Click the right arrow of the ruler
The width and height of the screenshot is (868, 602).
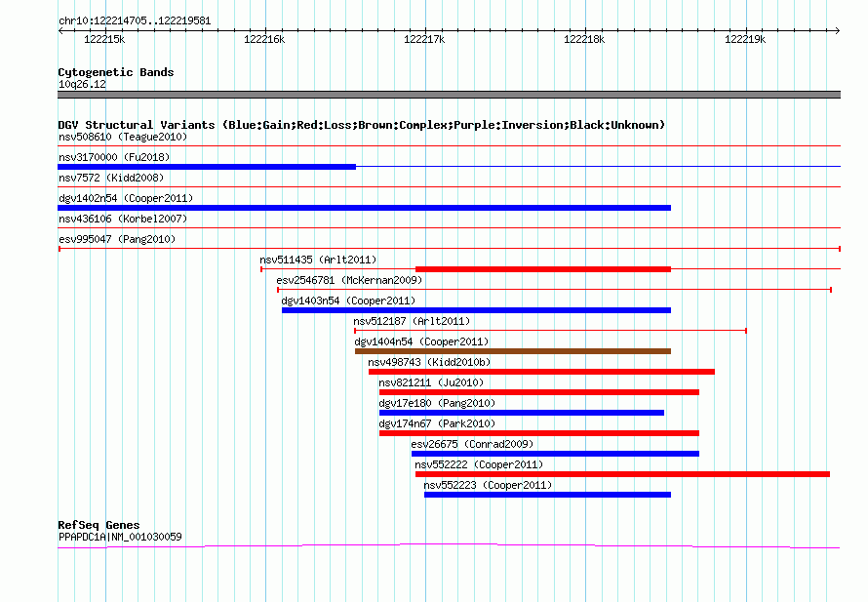(x=837, y=30)
